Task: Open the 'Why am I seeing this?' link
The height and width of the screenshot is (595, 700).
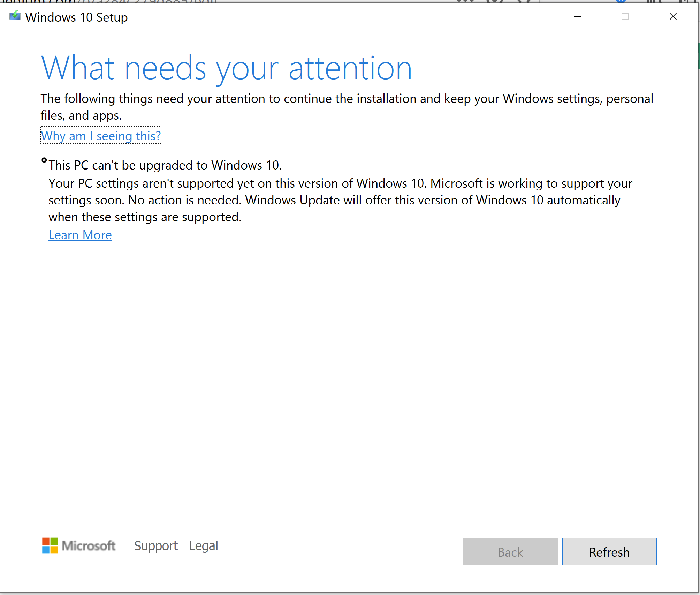Action: tap(101, 136)
